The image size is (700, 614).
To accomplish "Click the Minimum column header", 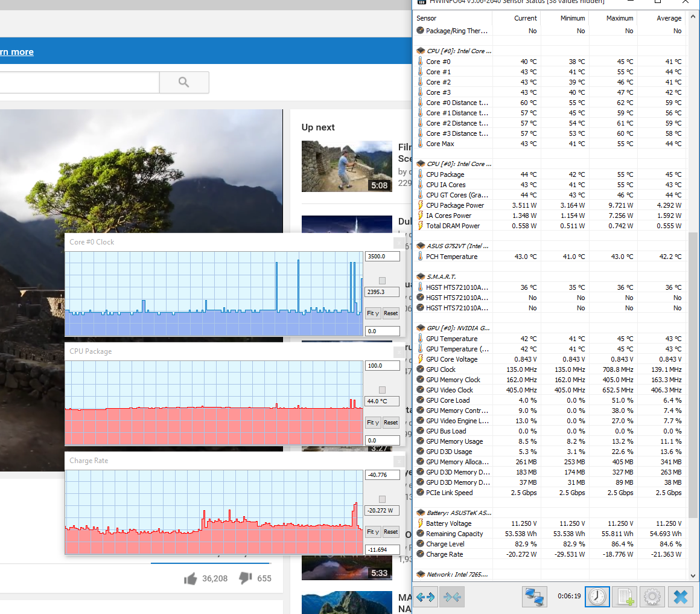I will click(x=565, y=18).
